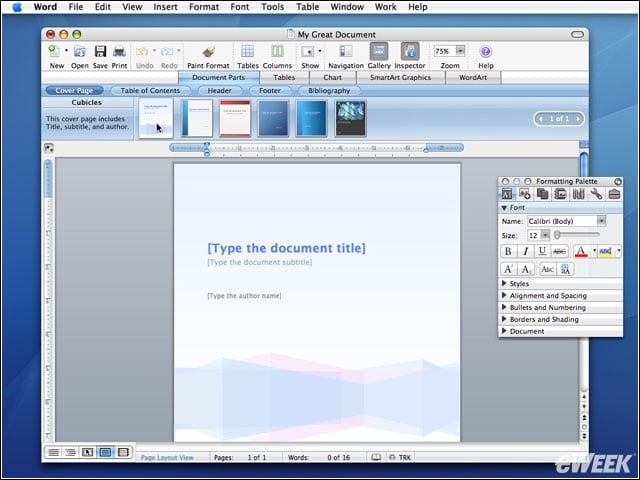
Task: Toggle the Gallery toolbar button
Action: [379, 51]
